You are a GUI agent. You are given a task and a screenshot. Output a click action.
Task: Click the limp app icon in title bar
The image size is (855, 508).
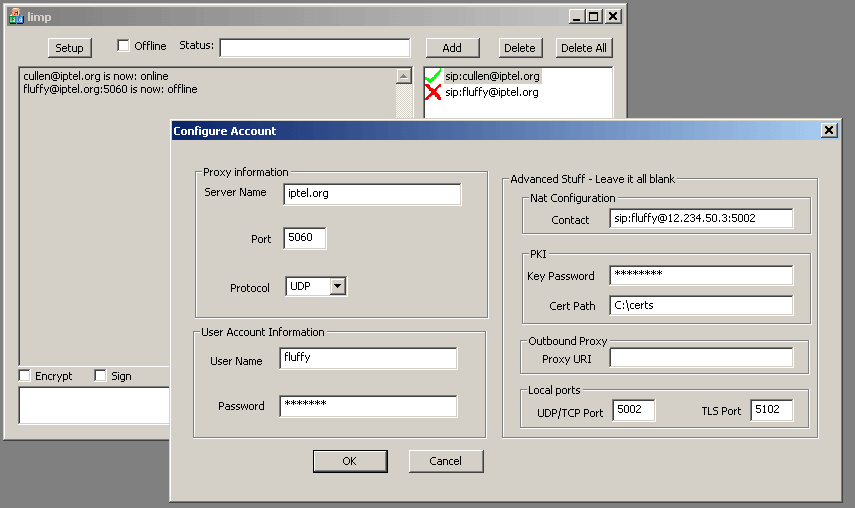pos(16,16)
